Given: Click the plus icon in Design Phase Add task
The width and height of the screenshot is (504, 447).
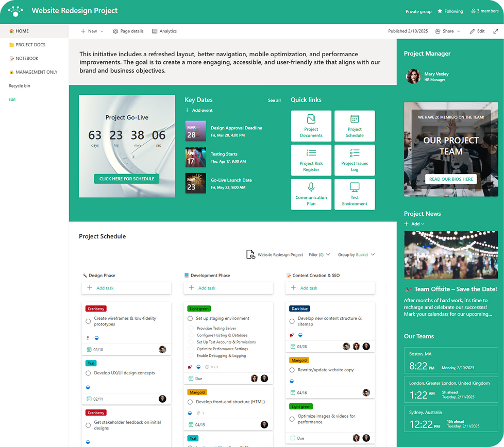Looking at the screenshot, I should pos(90,288).
